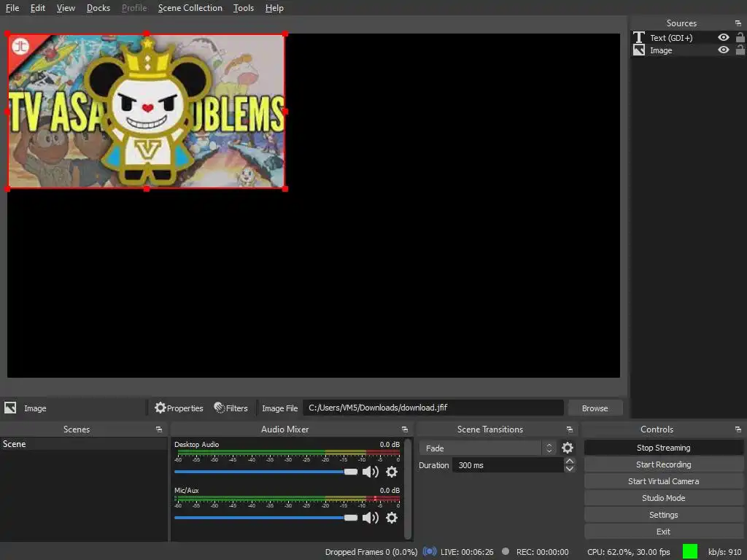Click the Image source type icon in Sources
The width and height of the screenshot is (747, 560).
639,50
